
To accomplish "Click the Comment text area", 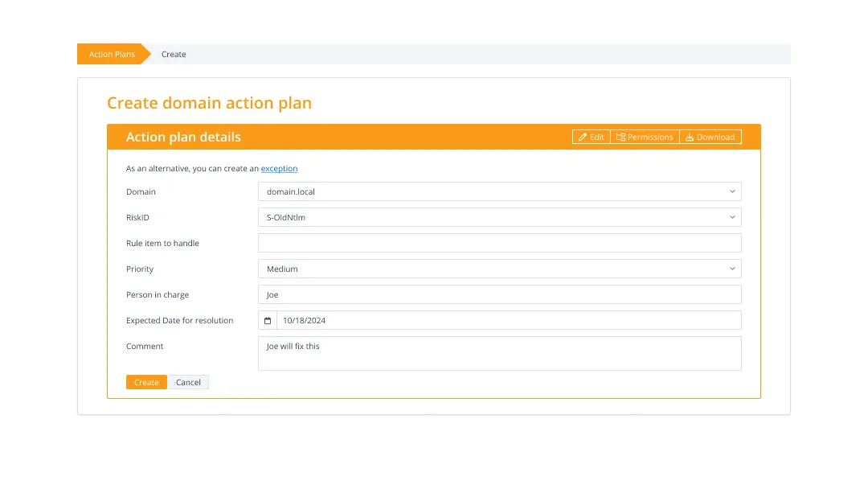I will tap(499, 353).
